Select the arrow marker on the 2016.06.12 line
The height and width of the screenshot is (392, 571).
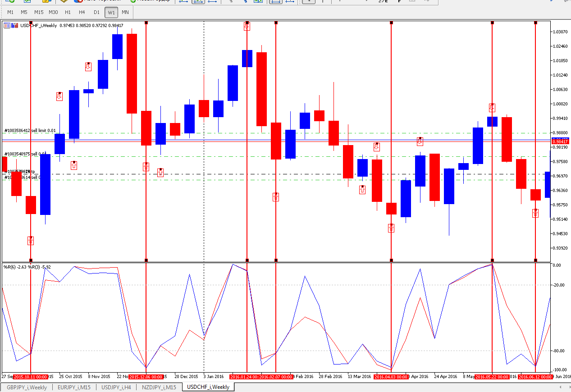click(x=535, y=213)
